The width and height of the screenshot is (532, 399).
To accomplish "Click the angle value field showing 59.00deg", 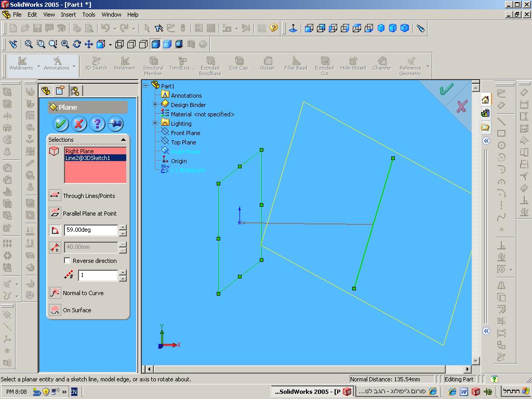I will 91,230.
